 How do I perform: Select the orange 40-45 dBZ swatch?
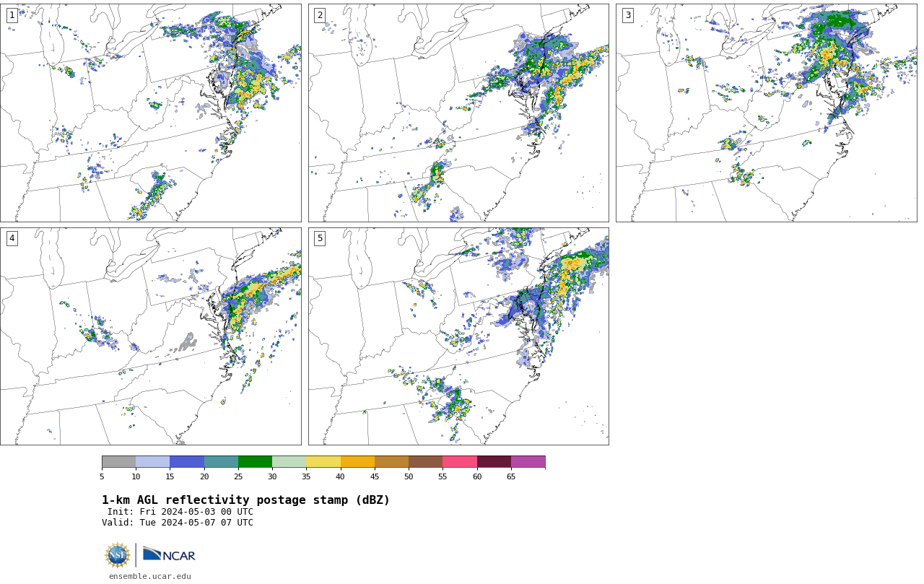click(x=357, y=462)
